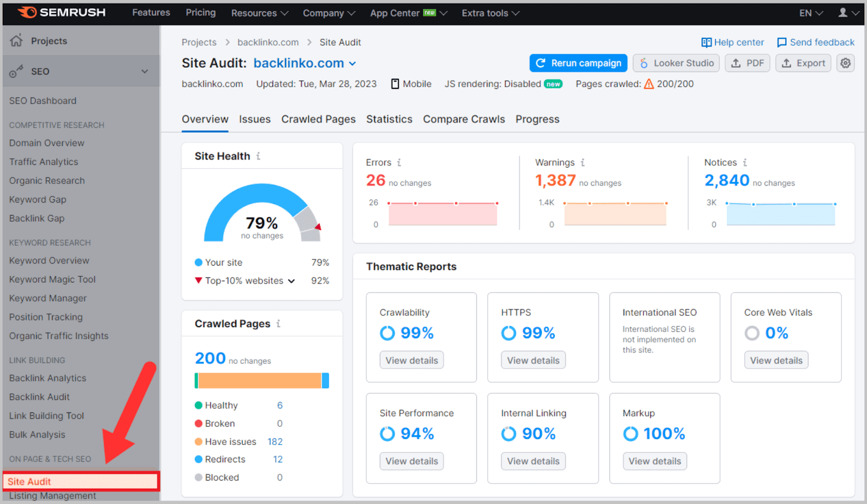The height and width of the screenshot is (504, 867).
Task: Click the Errors info icon
Action: click(x=399, y=162)
